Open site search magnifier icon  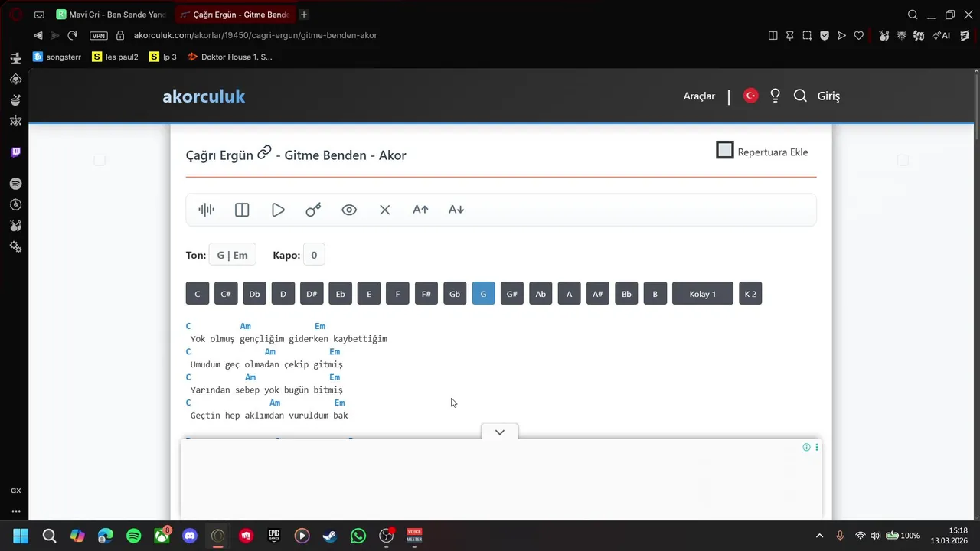[800, 96]
